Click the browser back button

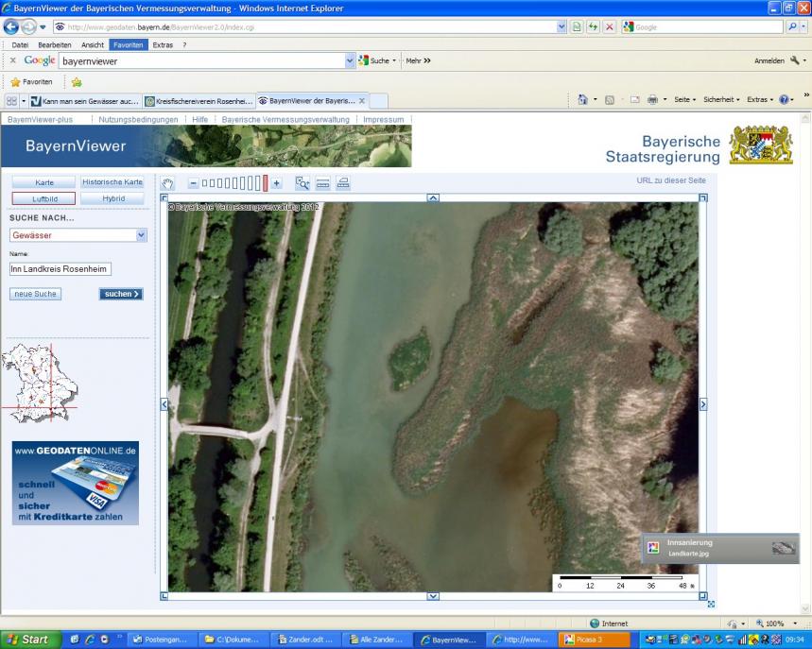pyautogui.click(x=11, y=26)
